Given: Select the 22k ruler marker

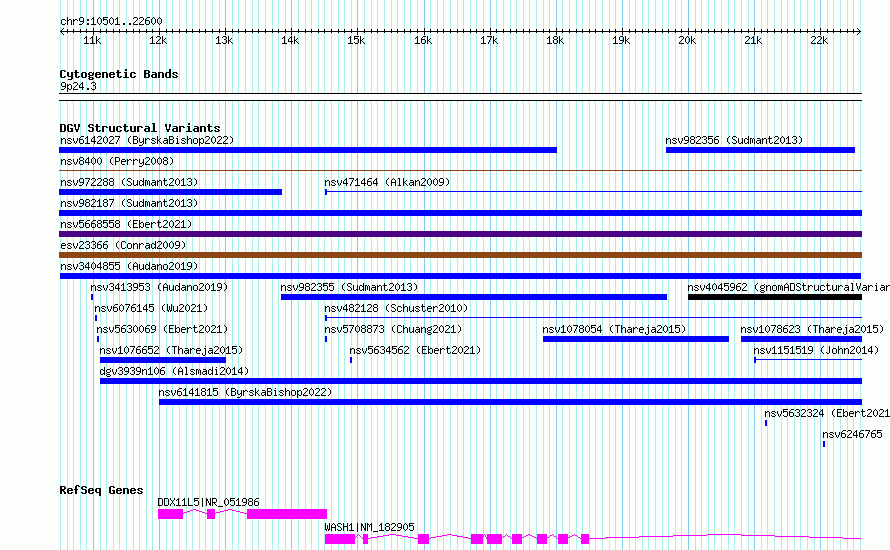Looking at the screenshot, I should coord(819,40).
